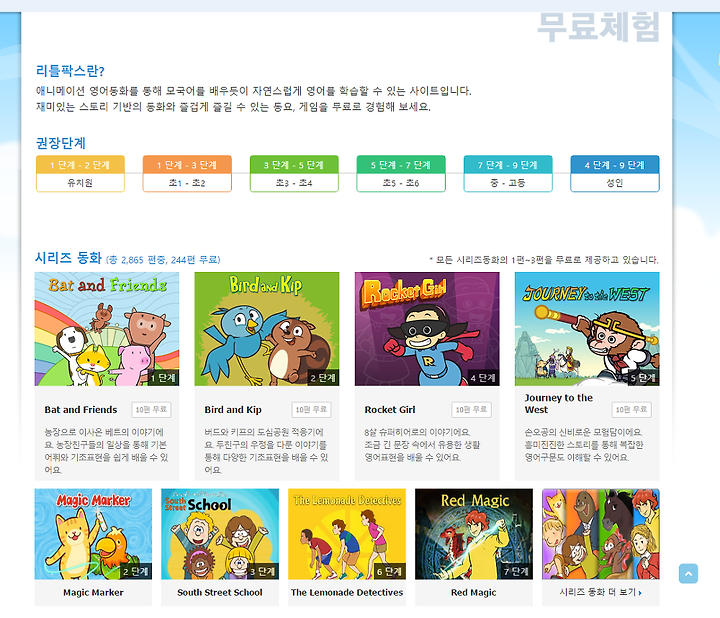Click the 10편 무료 button for Rocket Girl
This screenshot has height=618, width=720.
(471, 410)
